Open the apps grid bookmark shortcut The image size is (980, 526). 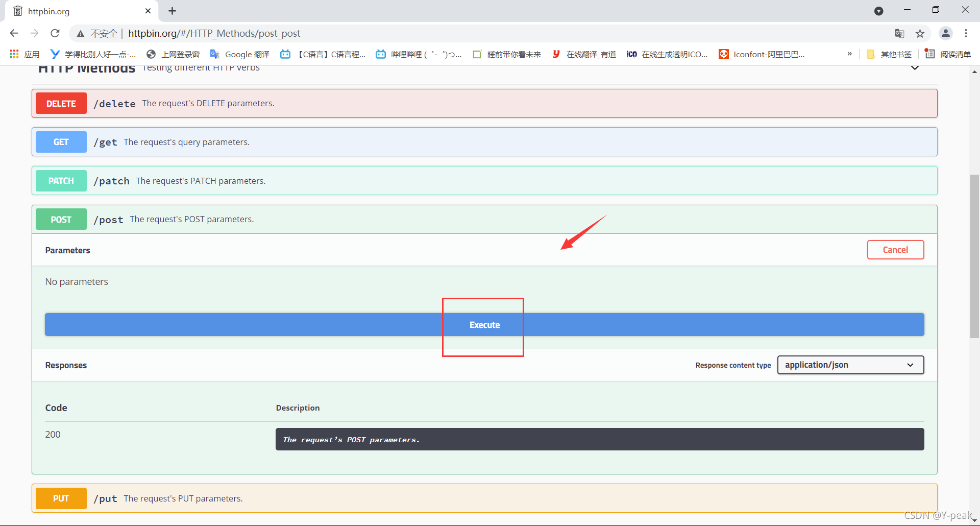(x=14, y=54)
